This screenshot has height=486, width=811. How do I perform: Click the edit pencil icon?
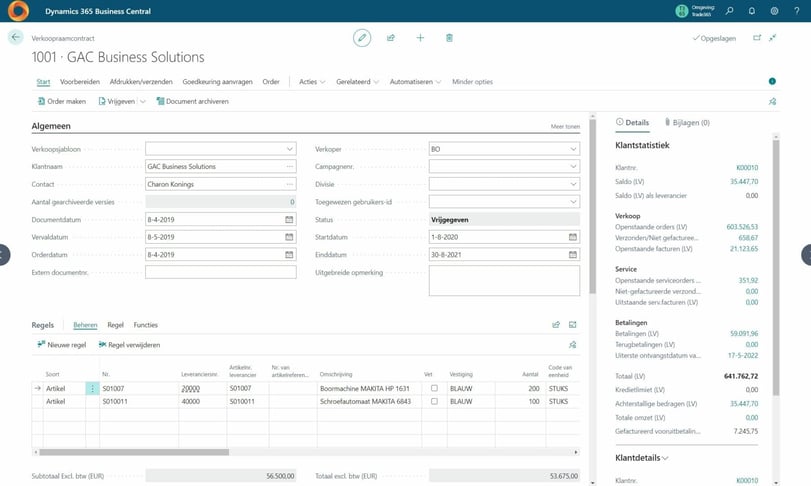coord(362,38)
